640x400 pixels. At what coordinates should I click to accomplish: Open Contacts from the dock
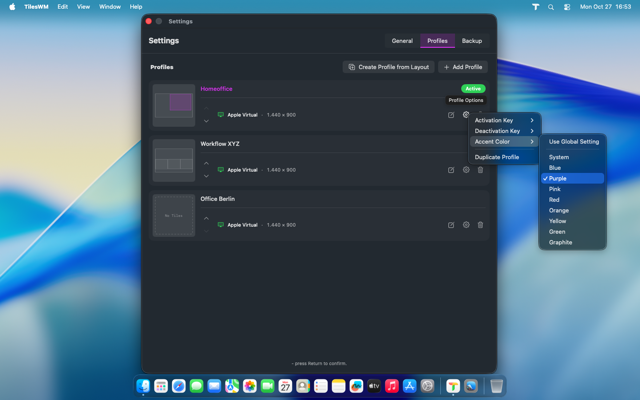tap(303, 386)
